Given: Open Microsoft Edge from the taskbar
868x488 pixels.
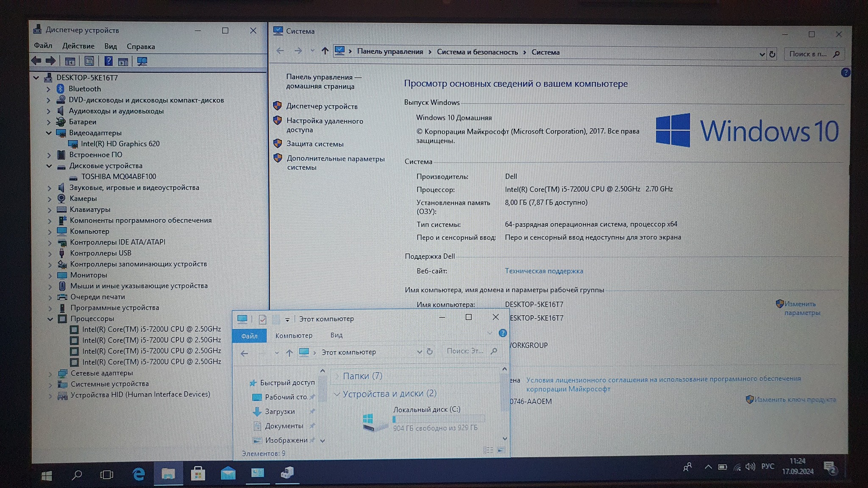Looking at the screenshot, I should [139, 474].
